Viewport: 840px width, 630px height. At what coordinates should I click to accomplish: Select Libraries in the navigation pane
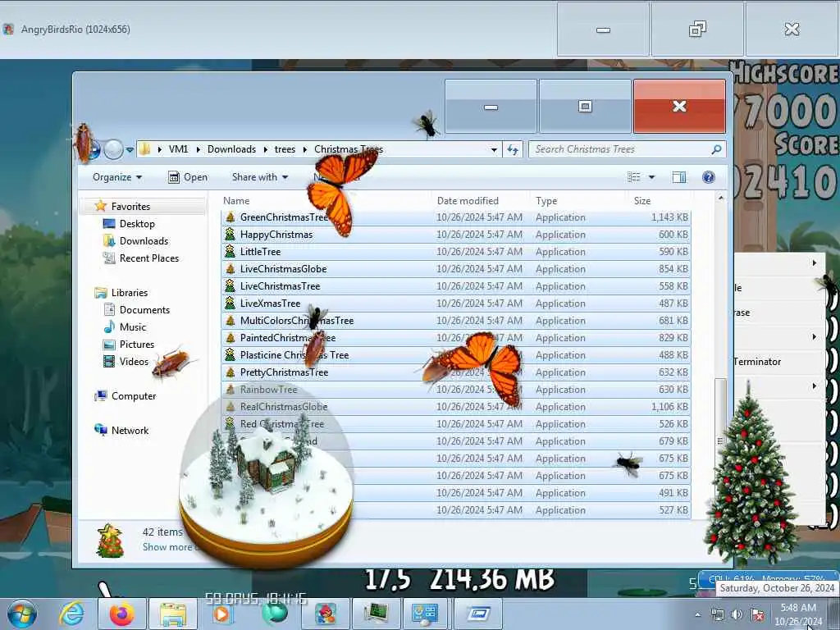(129, 293)
